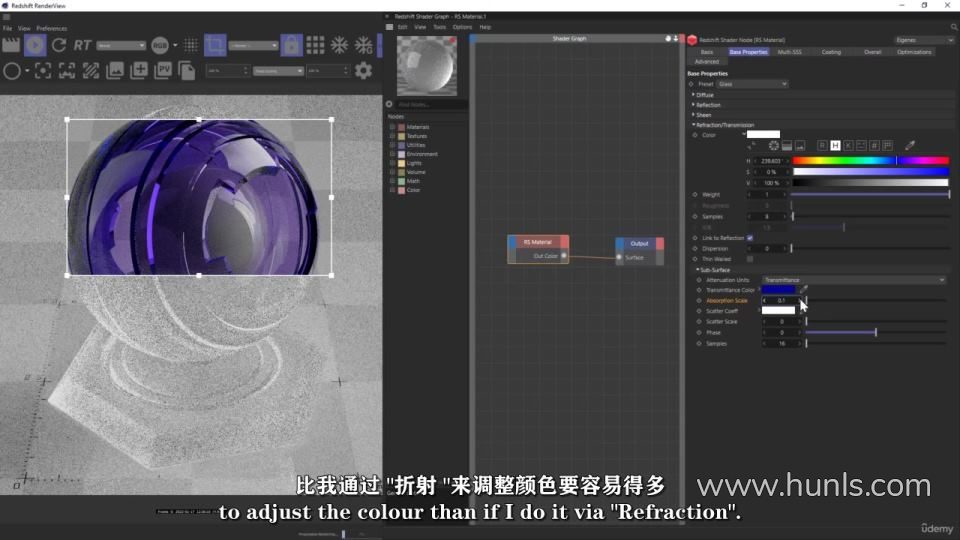The height and width of the screenshot is (540, 960).
Task: Click the Absorption Scale value field
Action: point(782,301)
